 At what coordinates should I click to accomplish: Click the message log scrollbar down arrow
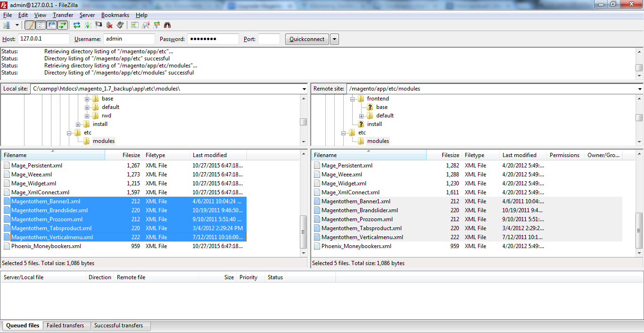pos(639,75)
